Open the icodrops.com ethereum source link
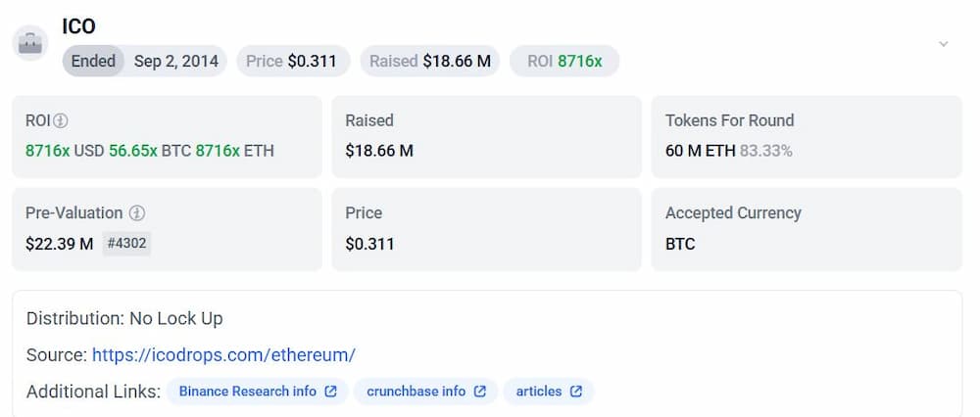 (223, 355)
